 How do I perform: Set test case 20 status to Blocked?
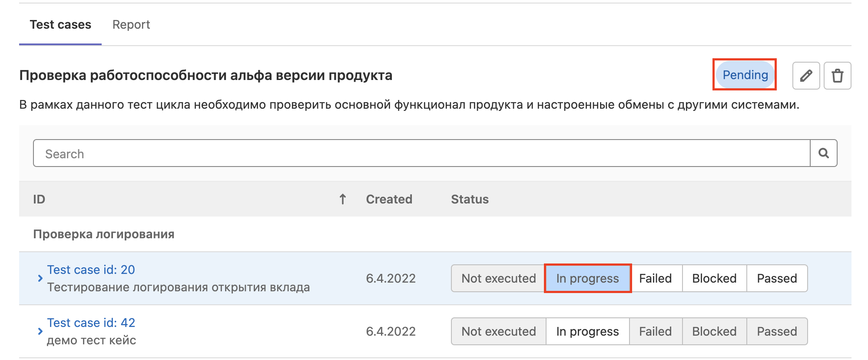click(714, 278)
